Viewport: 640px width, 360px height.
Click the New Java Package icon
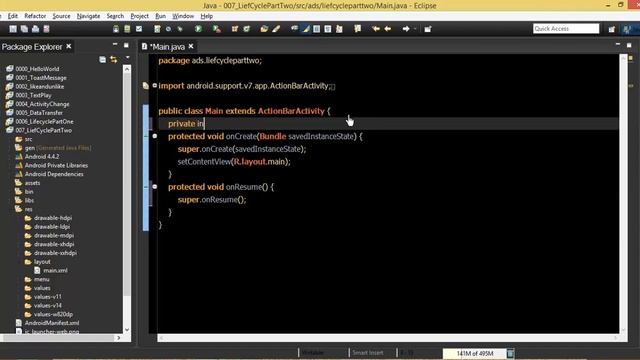(x=235, y=29)
